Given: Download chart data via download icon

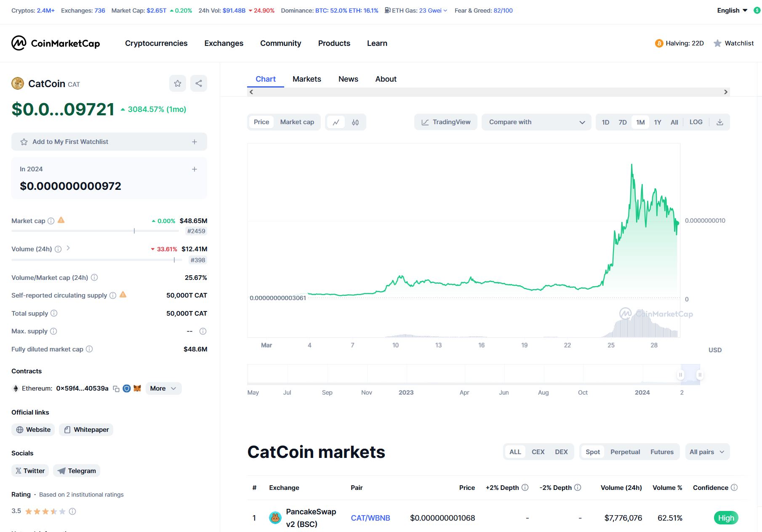Looking at the screenshot, I should pos(720,122).
